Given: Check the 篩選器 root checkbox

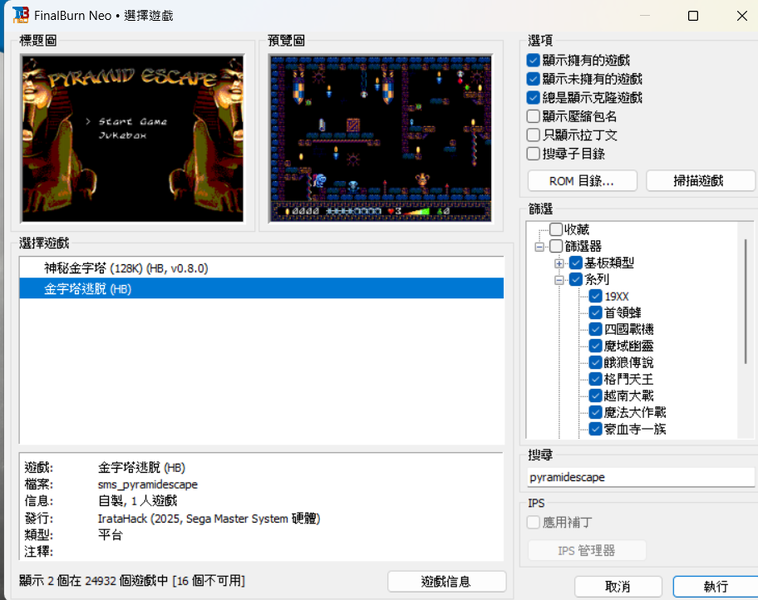Looking at the screenshot, I should click(x=556, y=246).
